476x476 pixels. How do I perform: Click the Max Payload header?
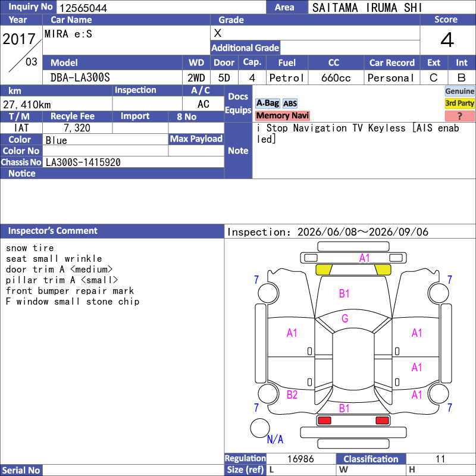[x=196, y=139]
